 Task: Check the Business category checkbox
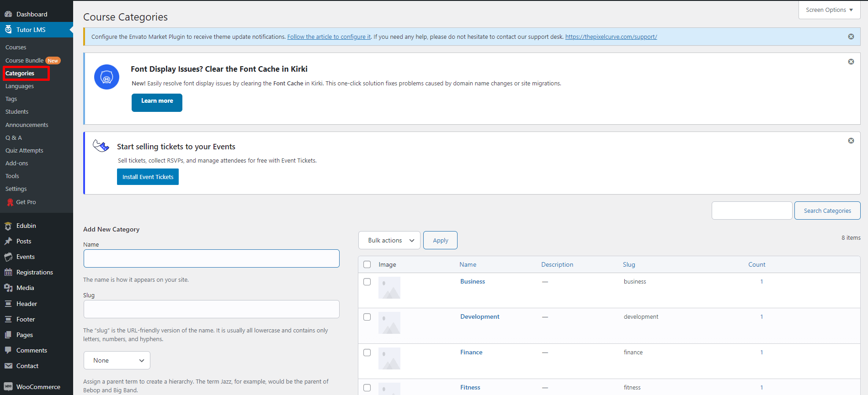pyautogui.click(x=367, y=282)
